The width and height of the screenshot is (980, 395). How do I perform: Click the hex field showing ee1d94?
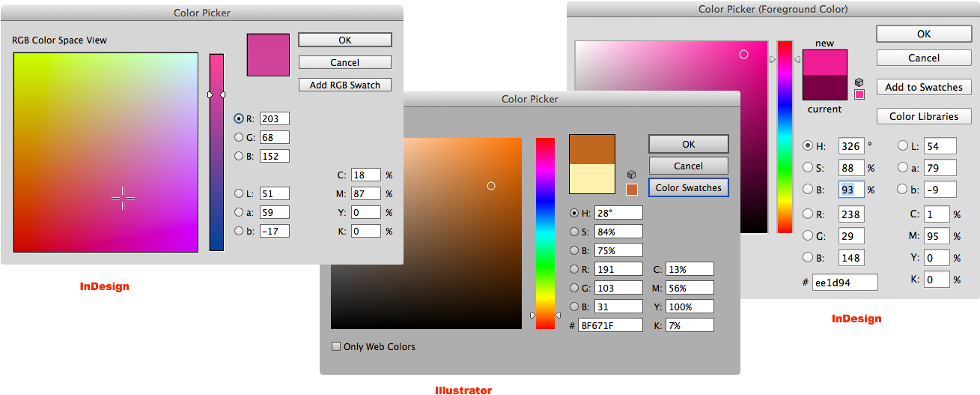(x=844, y=283)
